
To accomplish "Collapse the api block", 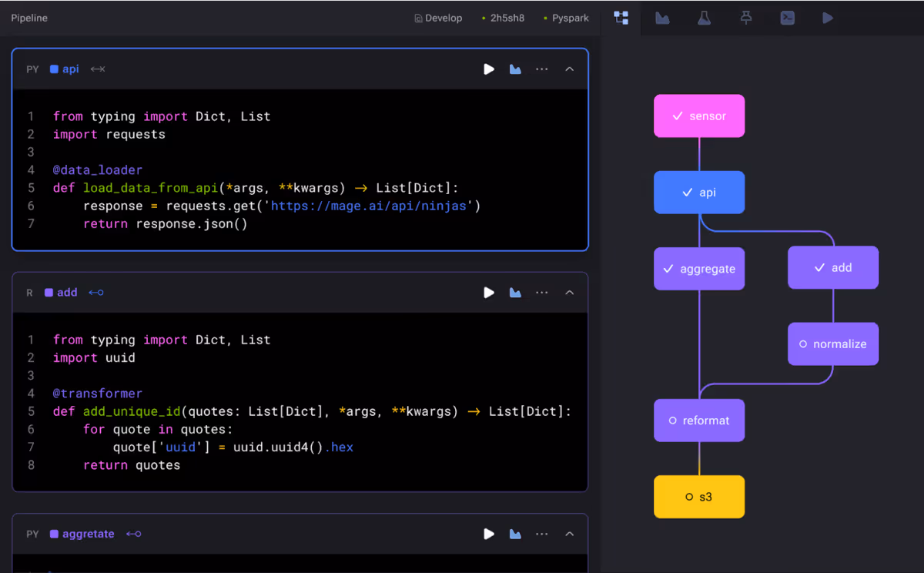I will click(x=570, y=69).
